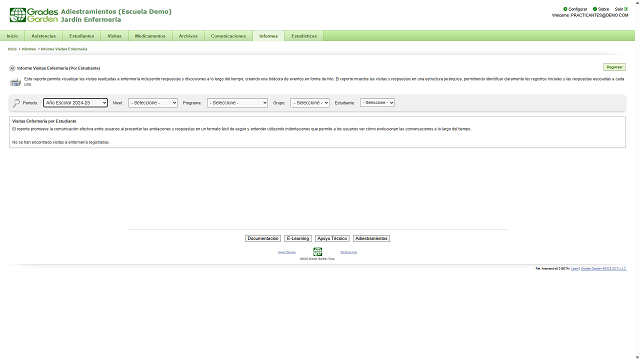Open the Nivel dropdown
Viewport: 640px width, 360px height.
pos(153,103)
